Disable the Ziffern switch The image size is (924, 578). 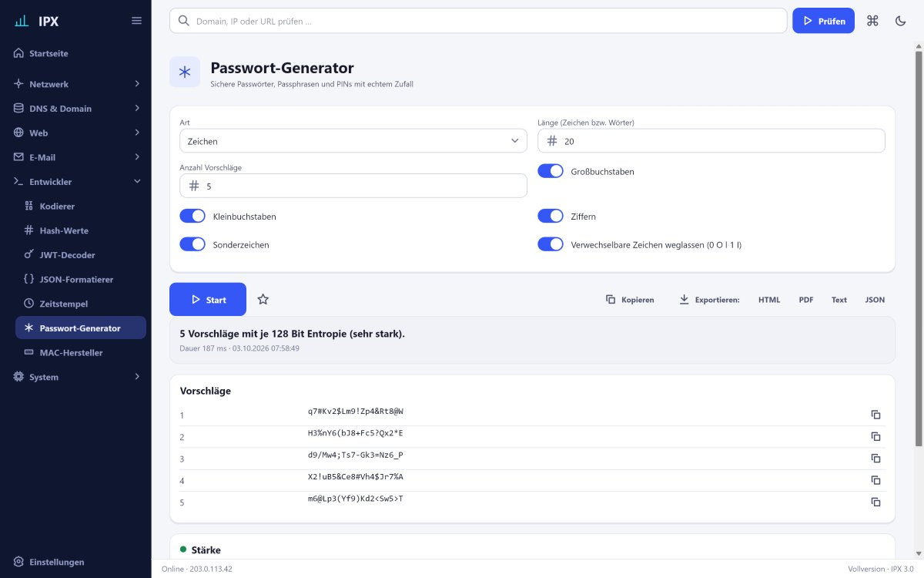(551, 216)
